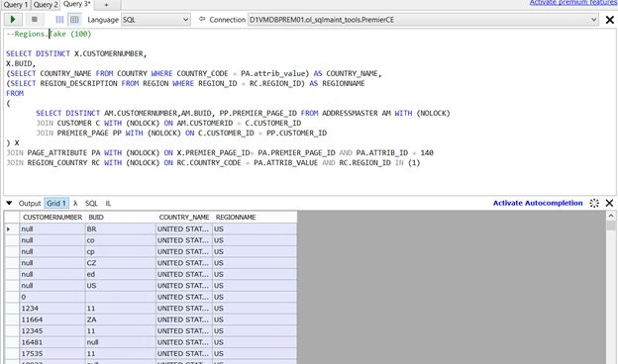Run the query with the green Execute button
This screenshot has height=364, width=618.
click(13, 19)
